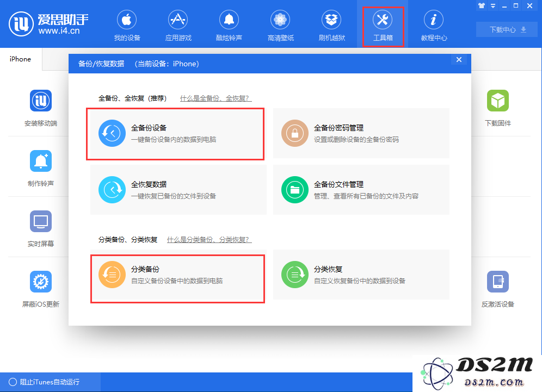This screenshot has width=542, height=392.
Task: Select 全备份密码管理 title text
Action: pos(338,128)
